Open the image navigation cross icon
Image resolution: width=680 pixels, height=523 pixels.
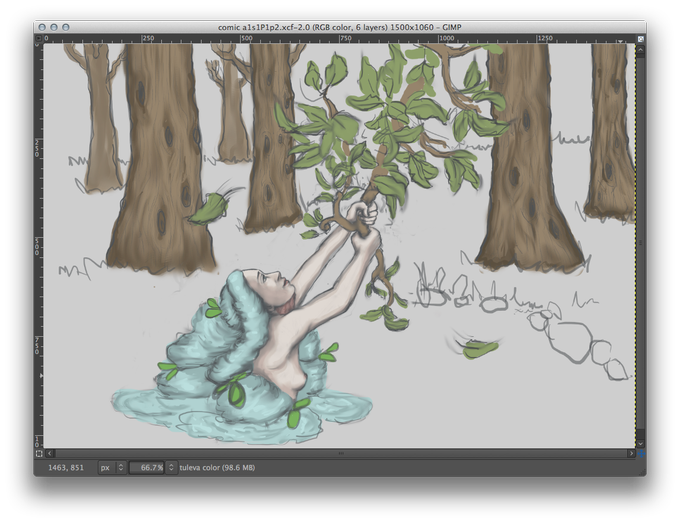(641, 454)
